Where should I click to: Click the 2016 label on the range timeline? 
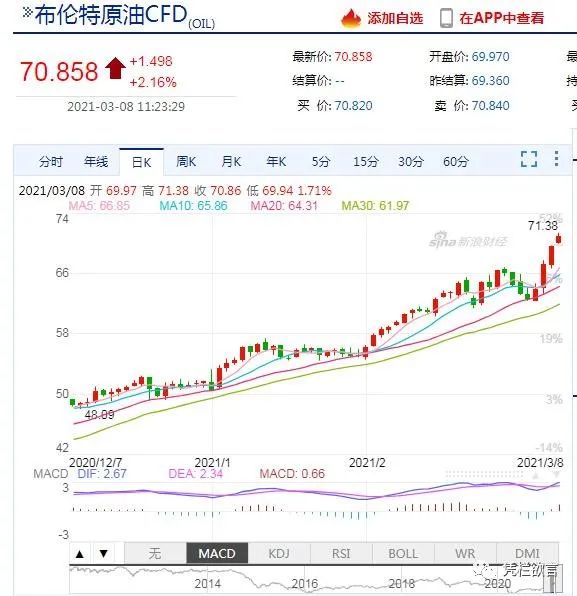305,583
